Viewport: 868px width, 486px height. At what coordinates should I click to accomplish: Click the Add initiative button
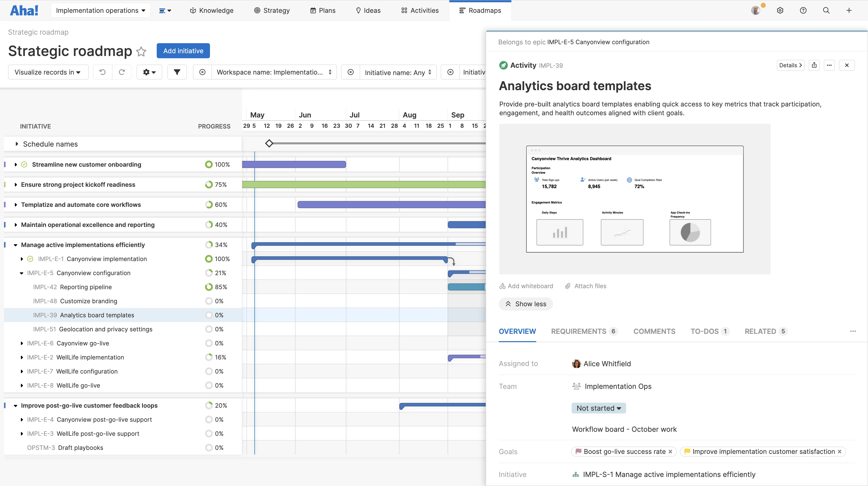coord(183,51)
